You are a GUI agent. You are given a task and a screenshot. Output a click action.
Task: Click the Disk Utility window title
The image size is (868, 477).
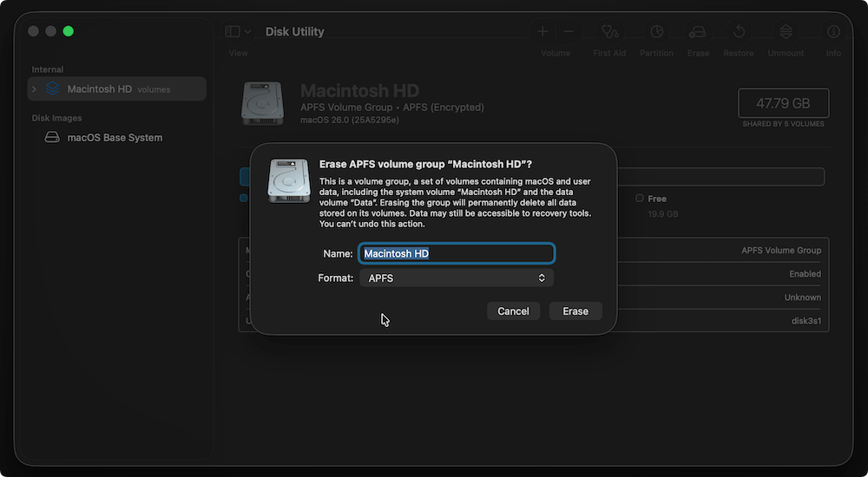coord(294,31)
